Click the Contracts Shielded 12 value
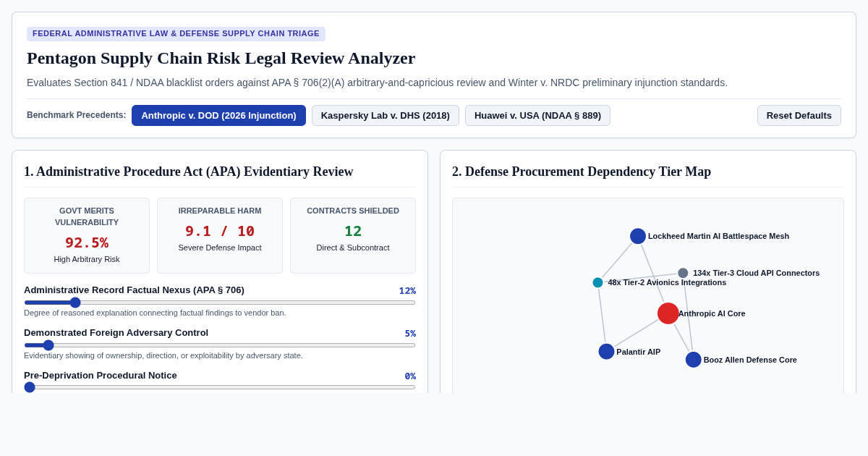Viewport: 868px width, 456px height. point(353,231)
